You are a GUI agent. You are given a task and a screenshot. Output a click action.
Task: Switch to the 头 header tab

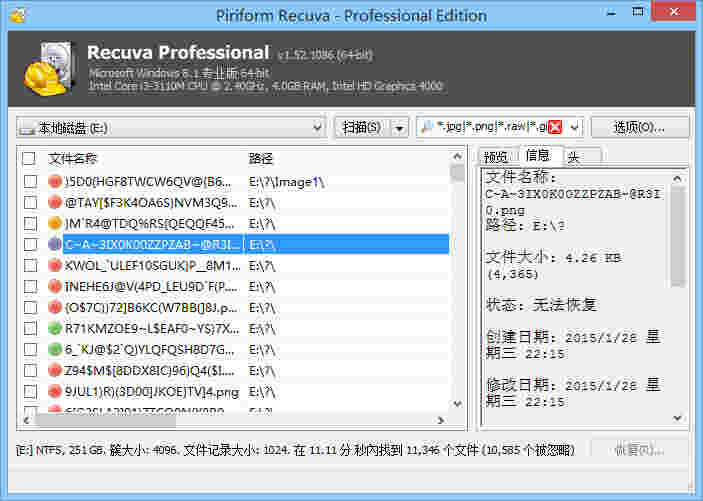tap(573, 157)
